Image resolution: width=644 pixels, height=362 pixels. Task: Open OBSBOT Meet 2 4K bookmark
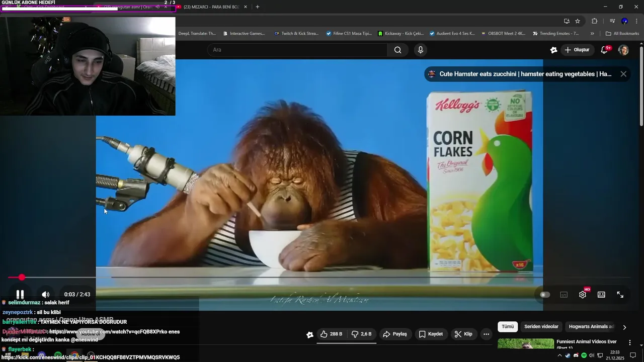[503, 34]
